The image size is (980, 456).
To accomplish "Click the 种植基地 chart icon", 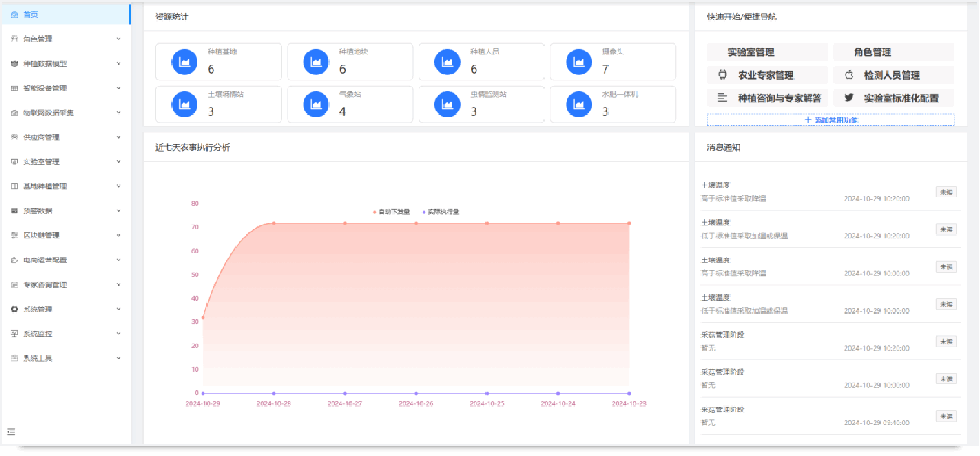I will point(184,62).
